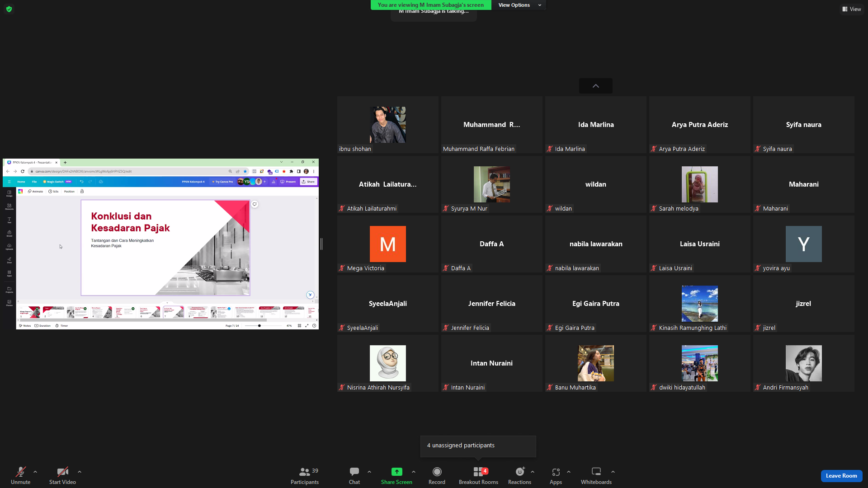This screenshot has width=868, height=488.
Task: Open Position panel in Canva toolbar
Action: (x=69, y=191)
